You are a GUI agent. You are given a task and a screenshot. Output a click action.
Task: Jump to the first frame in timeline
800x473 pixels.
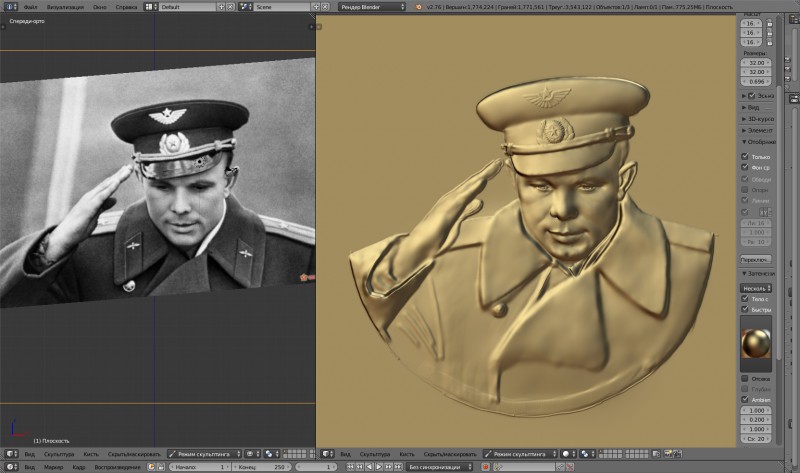pyautogui.click(x=350, y=467)
